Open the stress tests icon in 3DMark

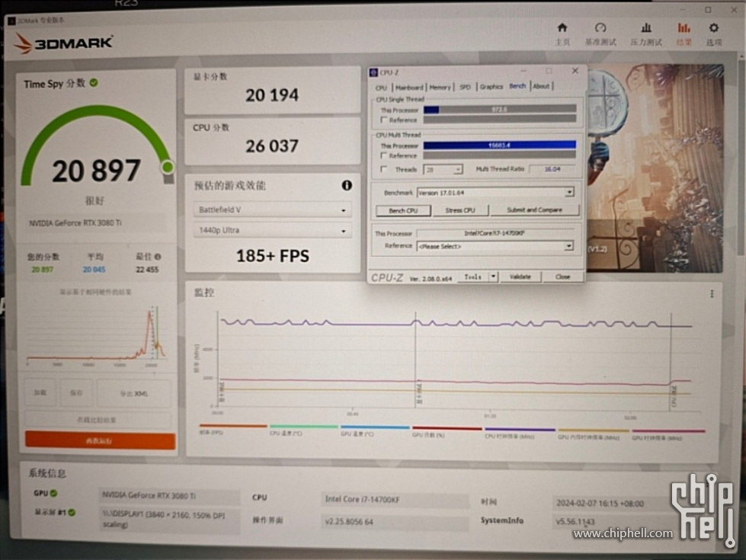pyautogui.click(x=645, y=28)
